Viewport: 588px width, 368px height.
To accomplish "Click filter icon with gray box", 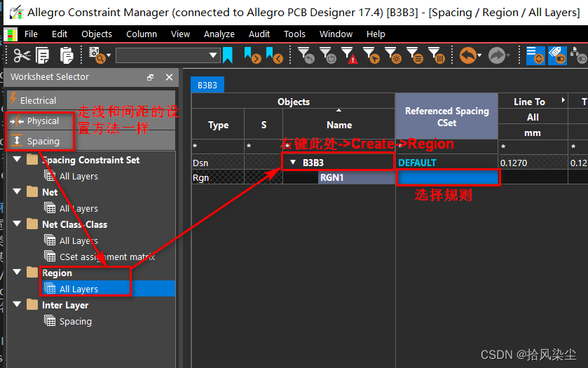I will pyautogui.click(x=328, y=55).
